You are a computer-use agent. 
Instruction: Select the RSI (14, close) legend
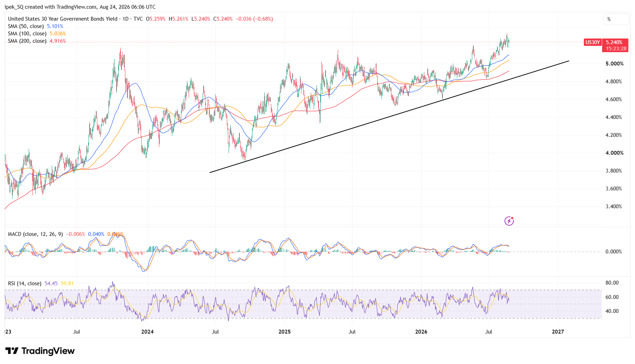25,283
